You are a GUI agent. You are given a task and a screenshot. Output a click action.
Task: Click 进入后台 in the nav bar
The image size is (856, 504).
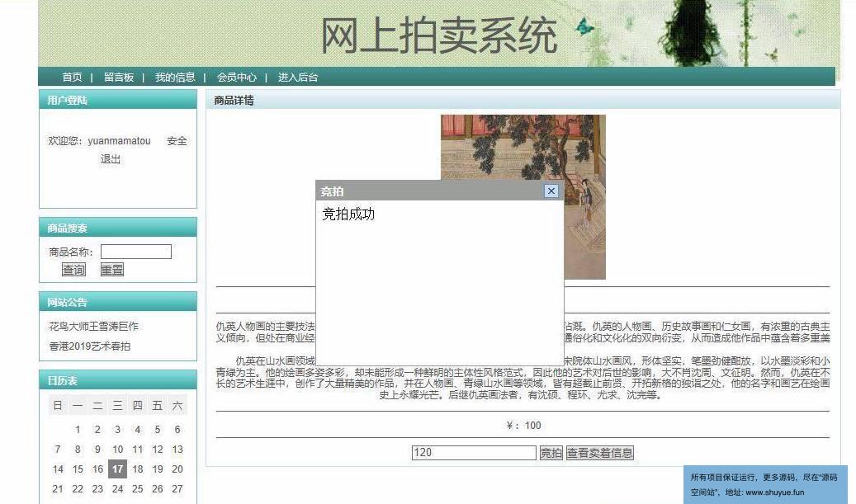tap(297, 78)
